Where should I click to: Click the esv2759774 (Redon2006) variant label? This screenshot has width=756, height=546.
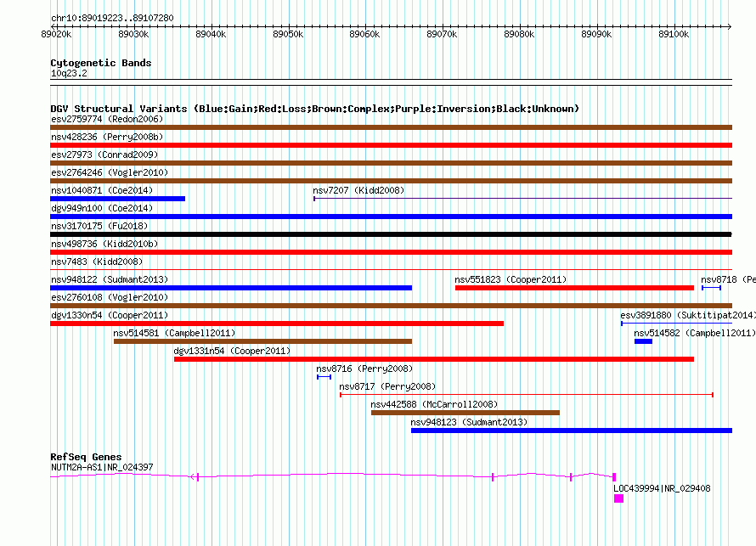pyautogui.click(x=107, y=119)
